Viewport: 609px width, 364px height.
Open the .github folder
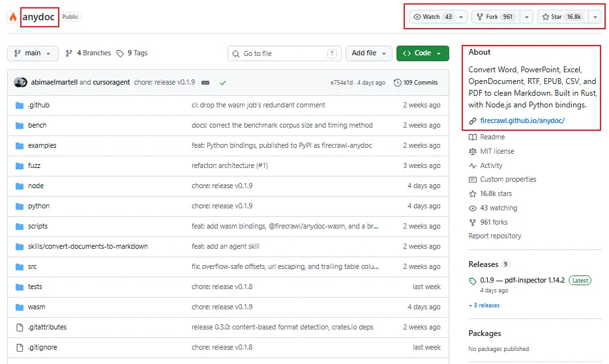(x=38, y=105)
